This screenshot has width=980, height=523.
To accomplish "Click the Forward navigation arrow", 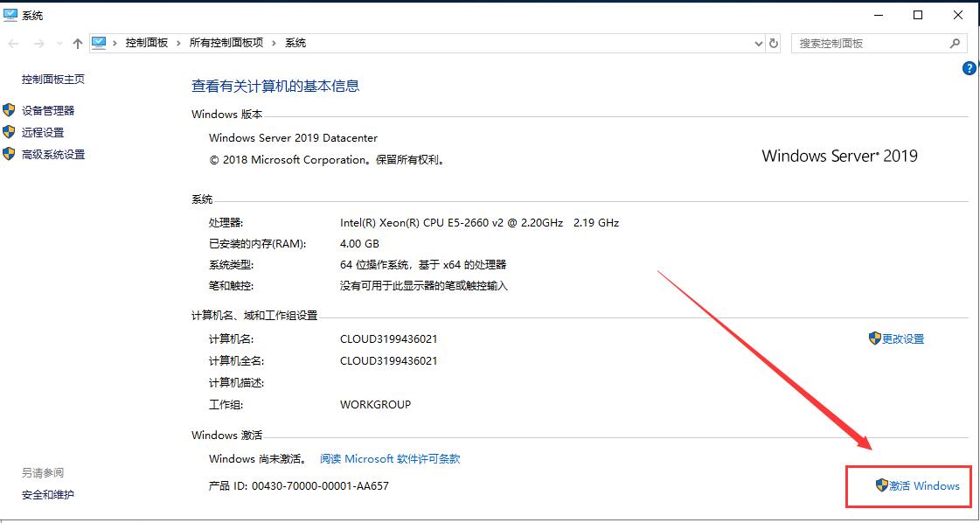I will click(x=38, y=44).
